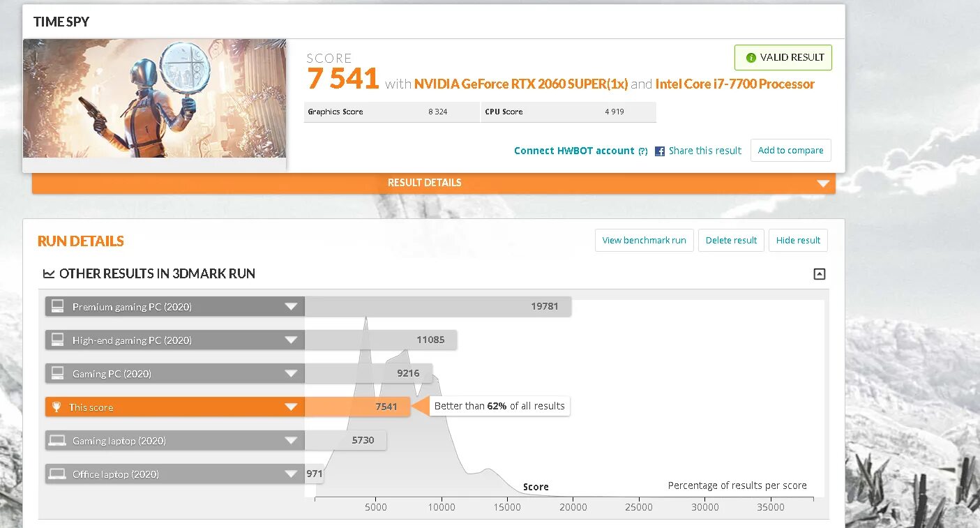Click the Facebook share icon
The width and height of the screenshot is (980, 528).
(x=660, y=151)
